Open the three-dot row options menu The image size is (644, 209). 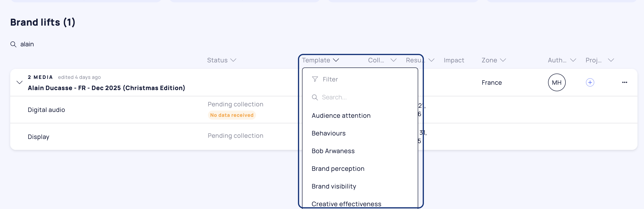624,82
